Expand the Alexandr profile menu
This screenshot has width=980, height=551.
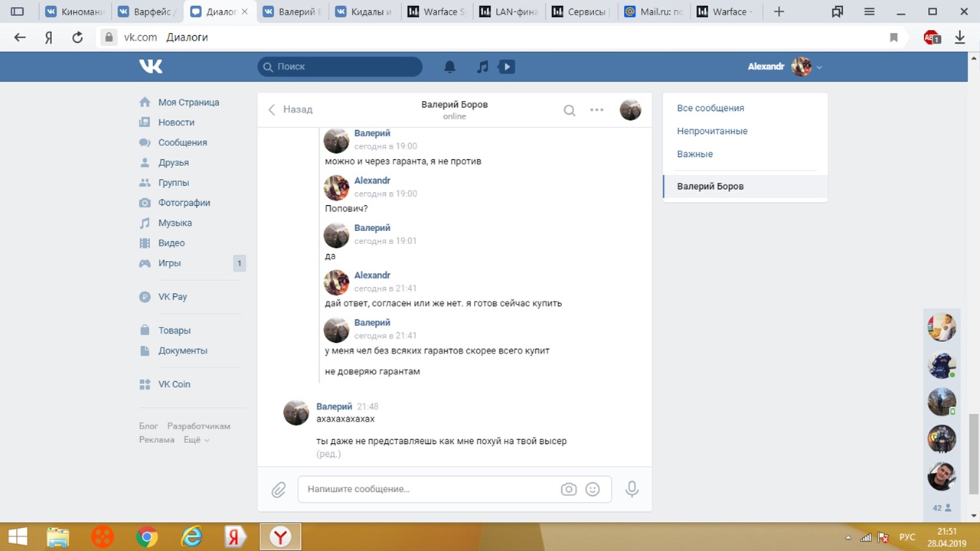coord(785,67)
